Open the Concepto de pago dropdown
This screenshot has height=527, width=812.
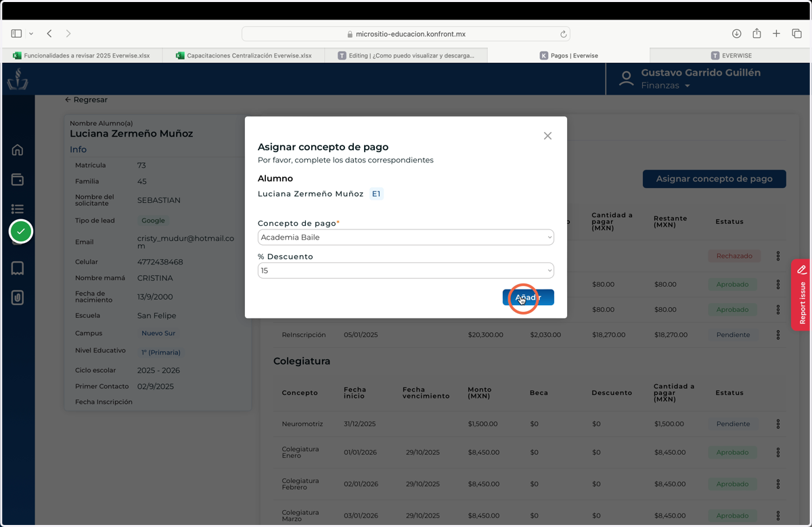406,237
